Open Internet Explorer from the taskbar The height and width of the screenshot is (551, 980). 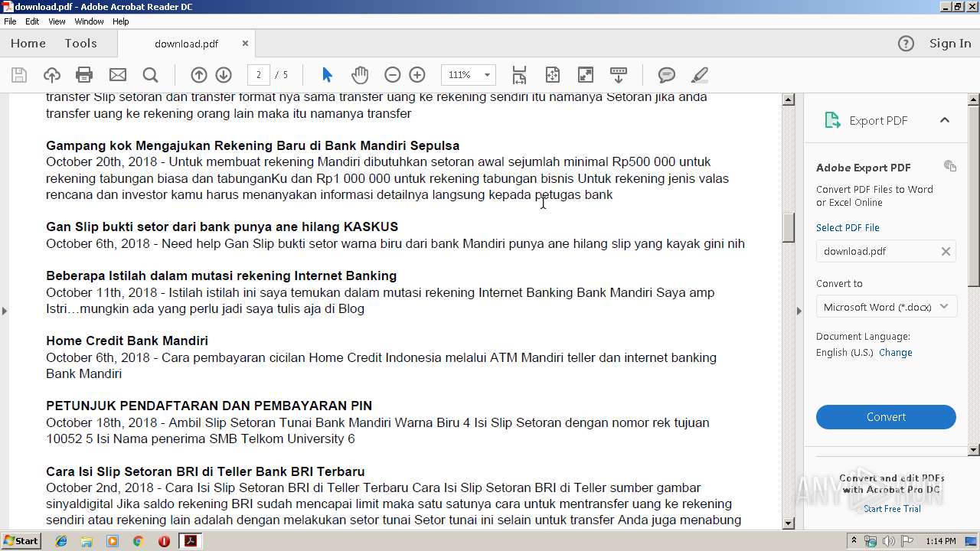[x=61, y=541]
